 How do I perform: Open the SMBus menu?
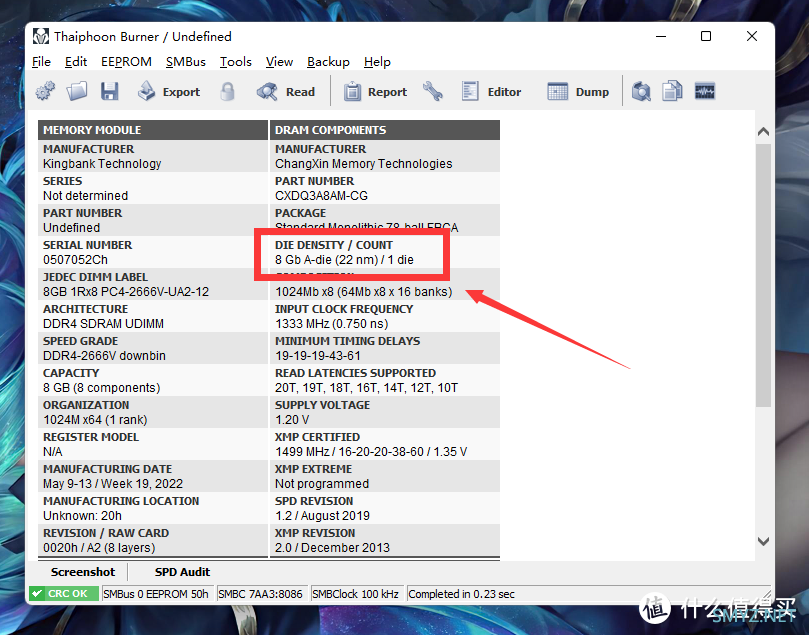(x=186, y=62)
